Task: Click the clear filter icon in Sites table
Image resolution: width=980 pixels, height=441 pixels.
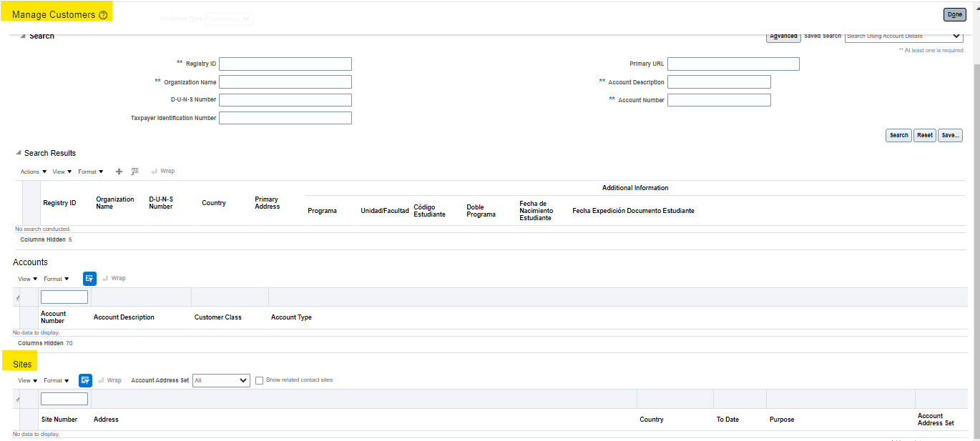Action: click(18, 399)
